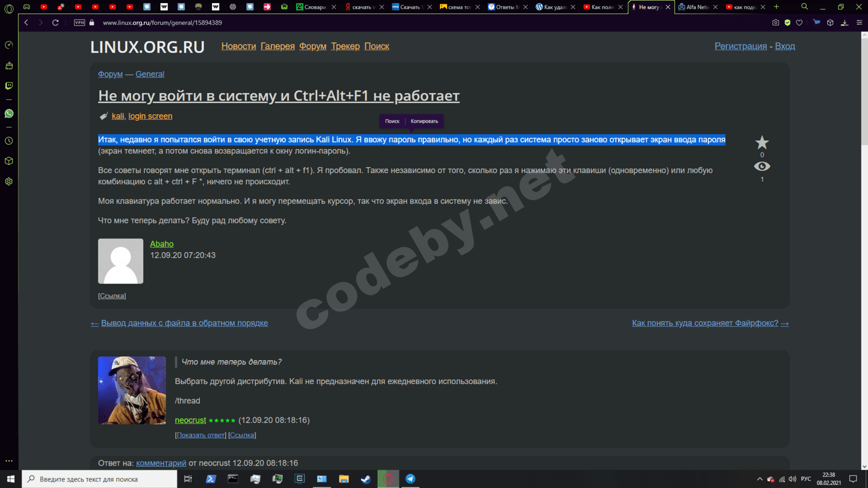Viewport: 868px width, 488px height.
Task: Open Settings gear in the sidebar
Action: pos(9,182)
